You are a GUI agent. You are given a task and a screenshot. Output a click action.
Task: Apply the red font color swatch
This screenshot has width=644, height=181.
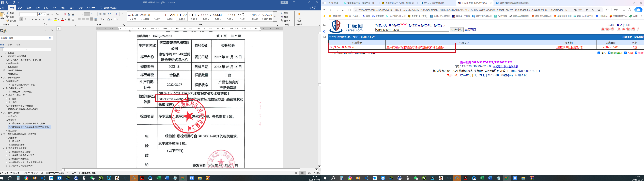coord(62,20)
